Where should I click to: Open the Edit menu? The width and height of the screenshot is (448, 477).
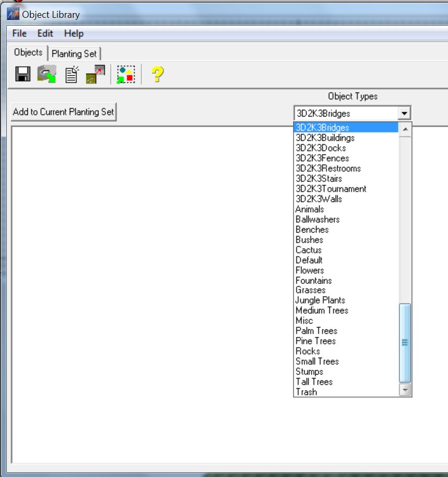(x=45, y=33)
